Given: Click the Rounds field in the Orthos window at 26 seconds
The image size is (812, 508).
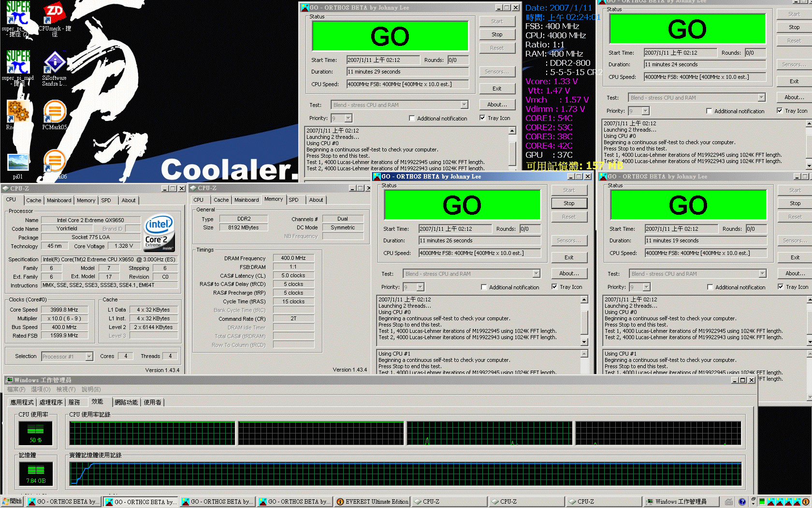Looking at the screenshot, I should click(530, 229).
